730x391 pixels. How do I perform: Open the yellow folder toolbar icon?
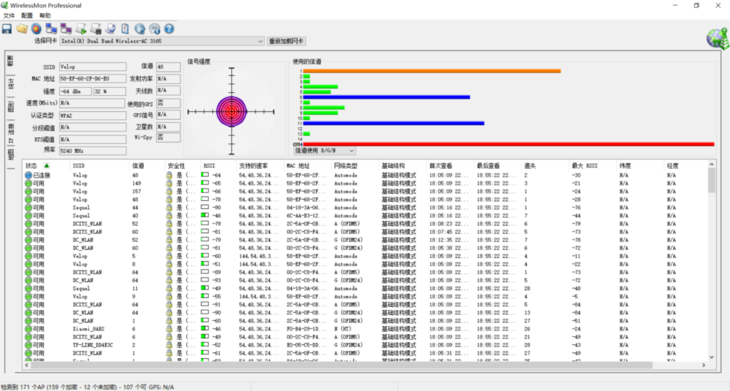pyautogui.click(x=21, y=29)
